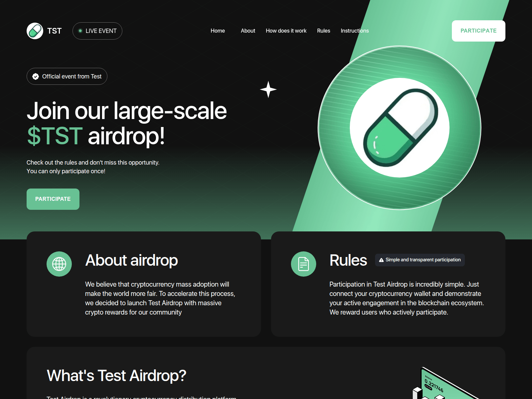
Task: Click the LIVE EVENT pill badge
Action: 97,31
